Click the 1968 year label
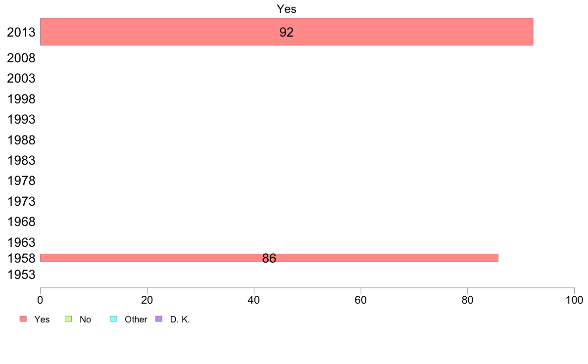588x364 pixels. click(21, 222)
